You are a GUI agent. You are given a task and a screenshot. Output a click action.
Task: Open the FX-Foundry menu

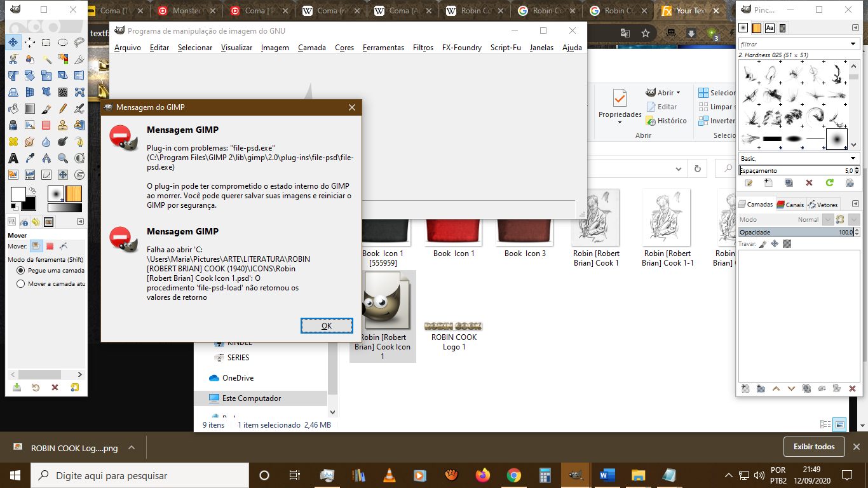click(x=462, y=48)
